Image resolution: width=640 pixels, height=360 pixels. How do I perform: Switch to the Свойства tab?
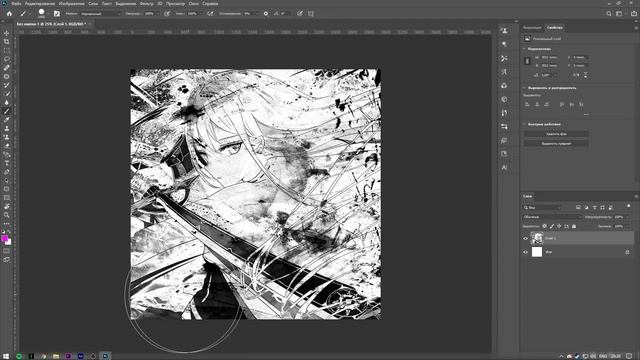554,28
